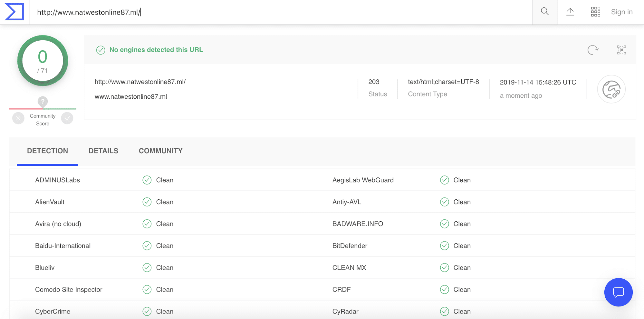Screen dimensions: 644x319
Task: Click the clean check icon for Avira
Action: [x=147, y=224]
